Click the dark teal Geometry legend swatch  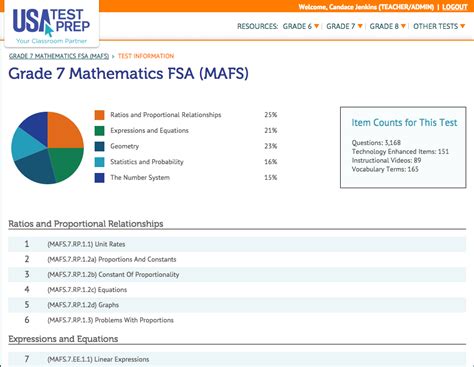coord(99,146)
